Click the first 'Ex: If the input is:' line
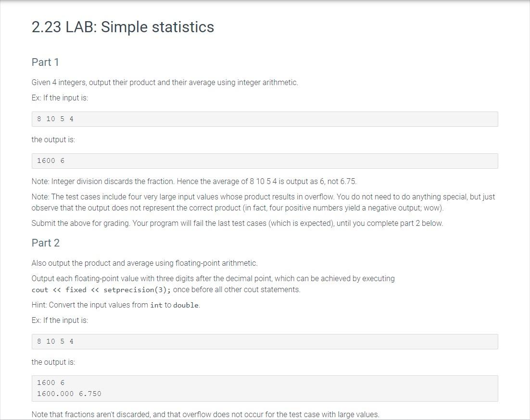Image resolution: width=530 pixels, height=420 pixels. pyautogui.click(x=60, y=98)
